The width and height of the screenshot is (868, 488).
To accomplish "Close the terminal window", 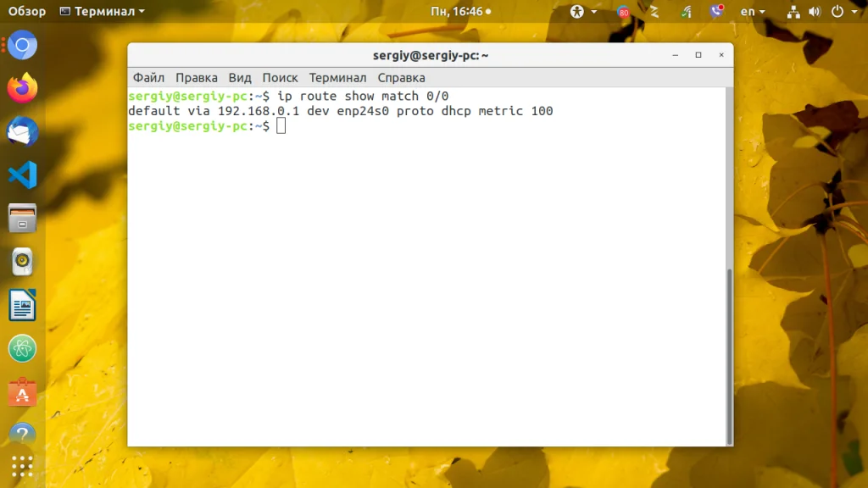I will point(721,55).
